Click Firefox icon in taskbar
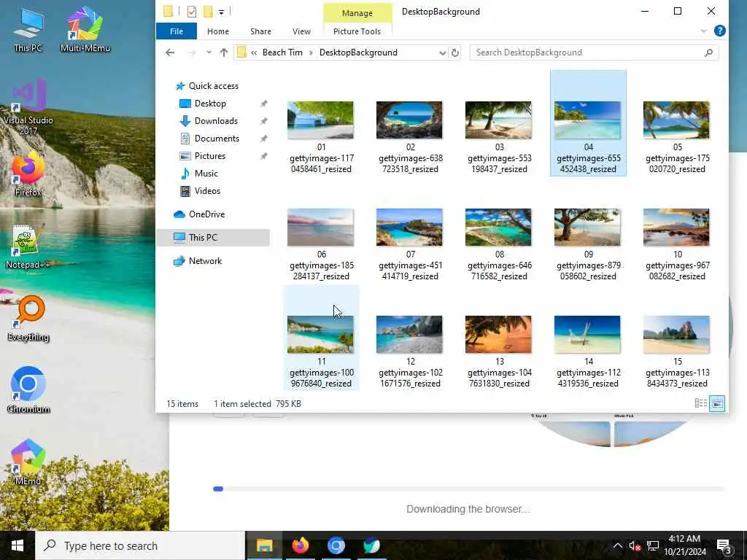The height and width of the screenshot is (560, 747). pos(300,545)
